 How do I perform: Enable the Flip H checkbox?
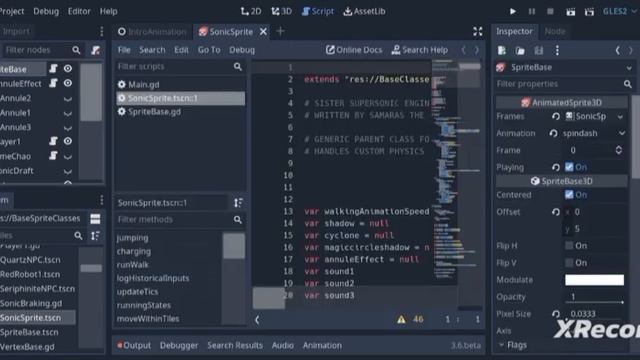pyautogui.click(x=569, y=246)
